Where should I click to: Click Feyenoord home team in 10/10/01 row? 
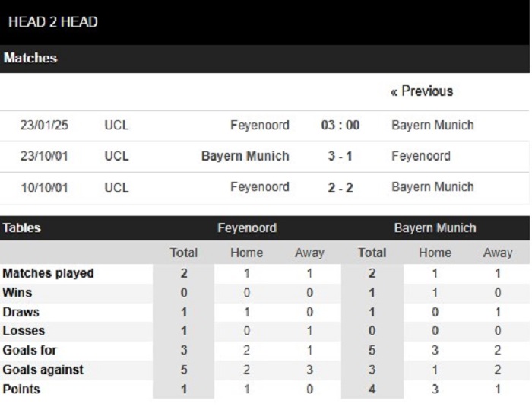(x=260, y=187)
